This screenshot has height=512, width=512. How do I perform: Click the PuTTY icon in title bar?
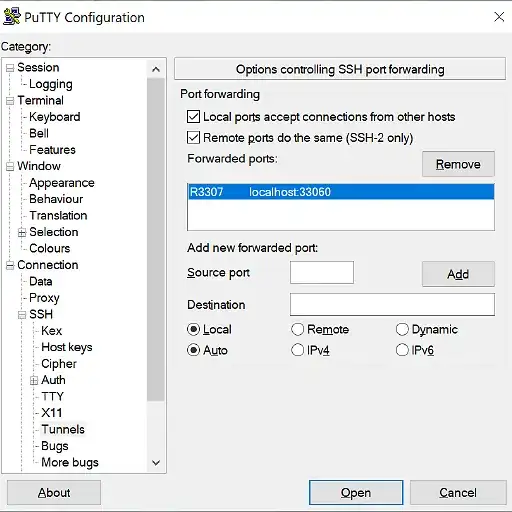[x=12, y=17]
